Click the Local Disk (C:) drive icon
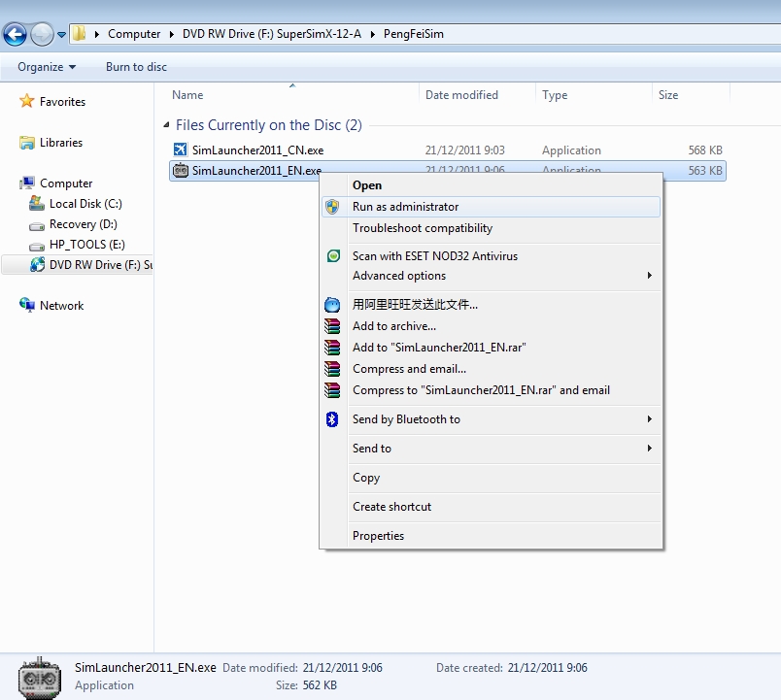 (x=36, y=203)
